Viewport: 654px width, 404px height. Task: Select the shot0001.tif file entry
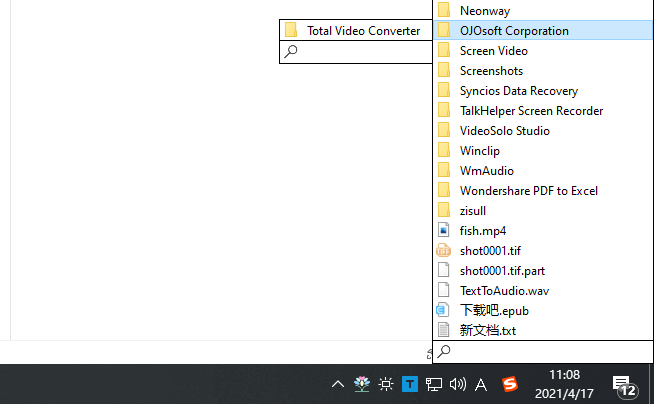click(543, 251)
